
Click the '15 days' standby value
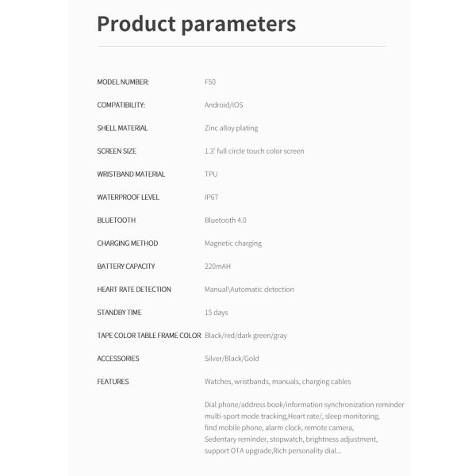tap(217, 312)
